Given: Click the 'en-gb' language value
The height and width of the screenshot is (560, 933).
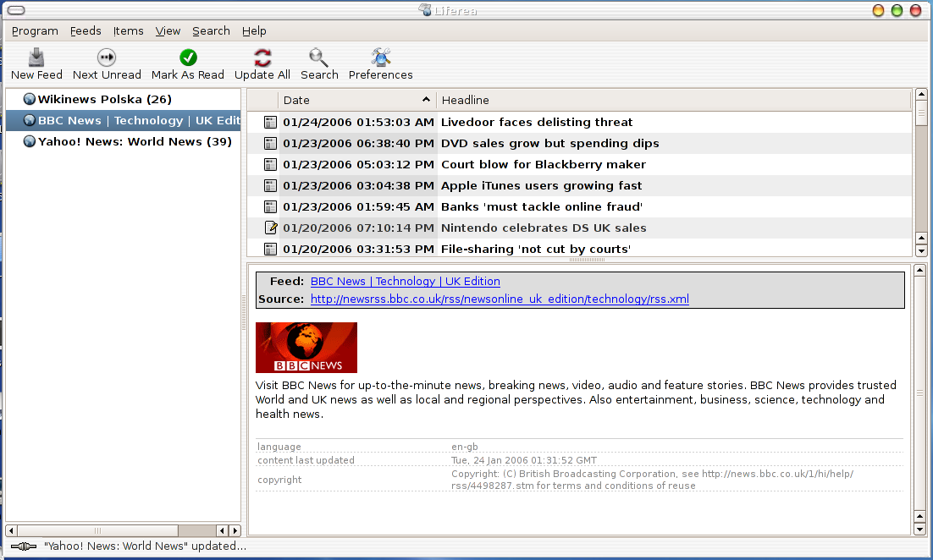Looking at the screenshot, I should [464, 447].
